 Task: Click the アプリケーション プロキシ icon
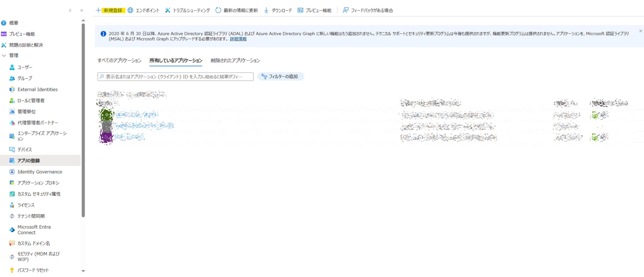(12, 183)
